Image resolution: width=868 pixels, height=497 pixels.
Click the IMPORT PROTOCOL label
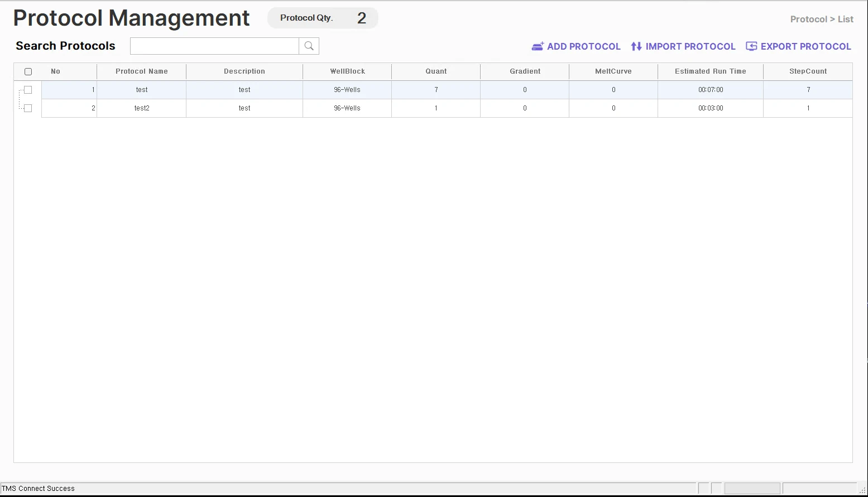[690, 47]
